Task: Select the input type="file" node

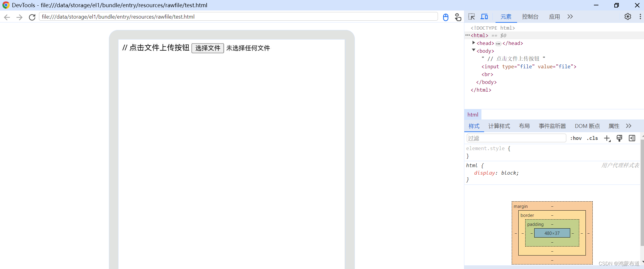Action: (529, 67)
